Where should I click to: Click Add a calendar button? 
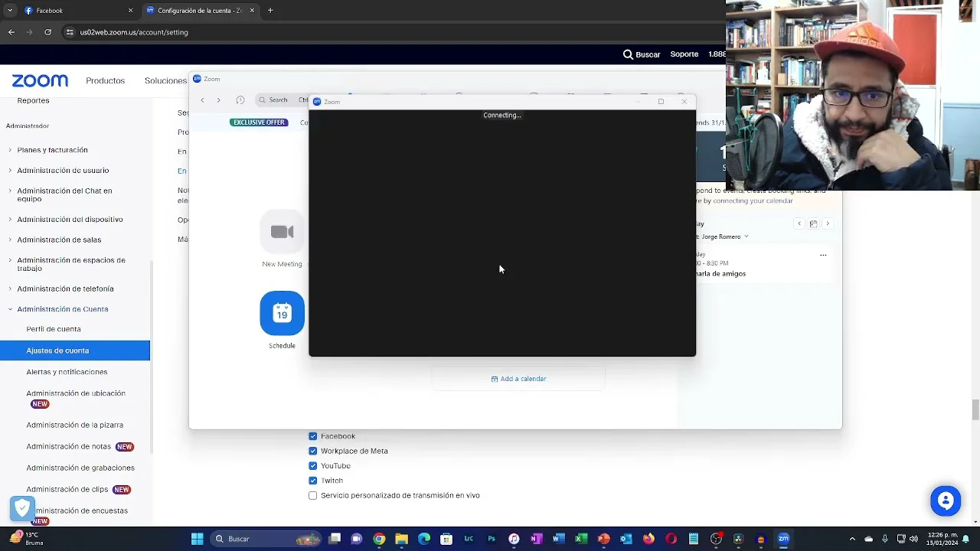[518, 379]
